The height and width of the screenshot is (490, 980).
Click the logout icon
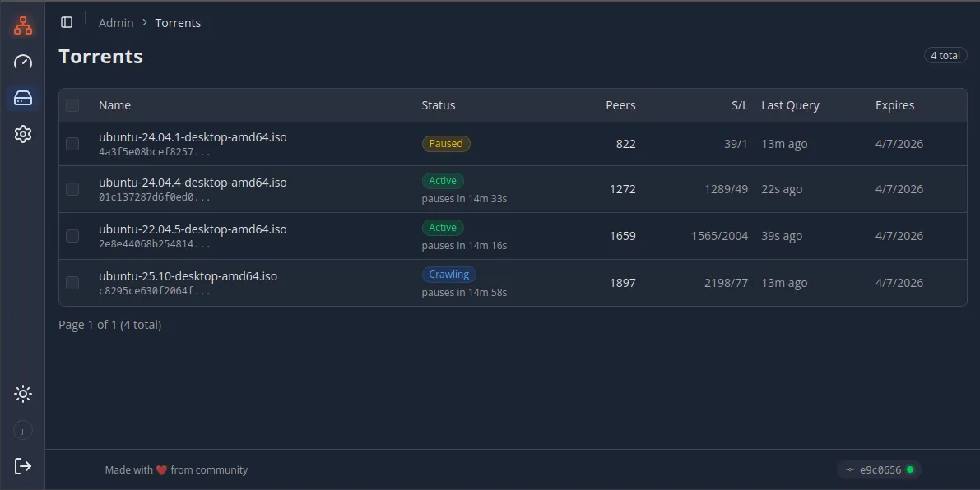pyautogui.click(x=23, y=466)
